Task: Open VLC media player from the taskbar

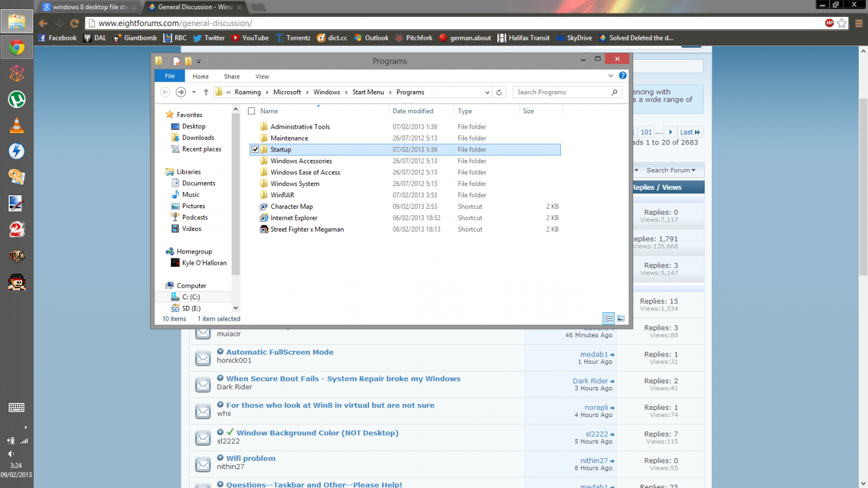Action: (x=17, y=125)
